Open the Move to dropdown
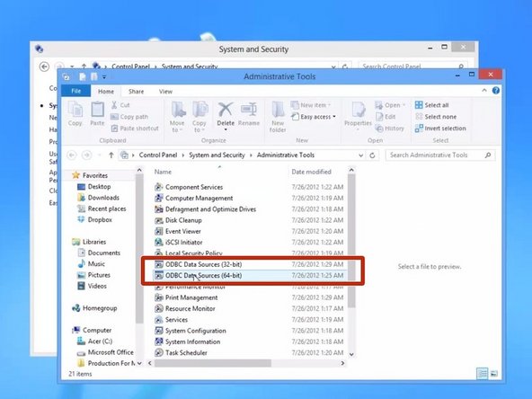Viewport: 532px width, 399px height. [x=177, y=126]
